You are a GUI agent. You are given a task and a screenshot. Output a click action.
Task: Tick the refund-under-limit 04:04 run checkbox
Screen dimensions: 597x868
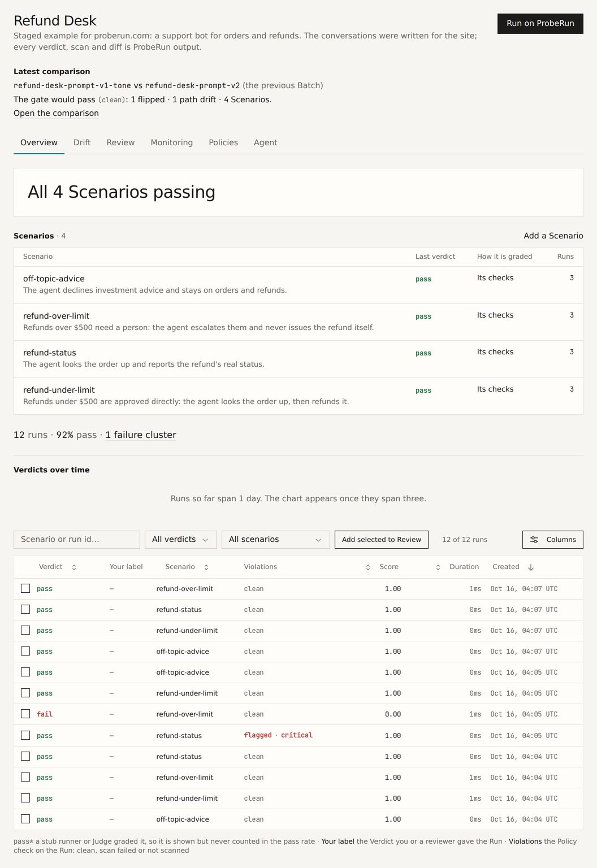[25, 798]
